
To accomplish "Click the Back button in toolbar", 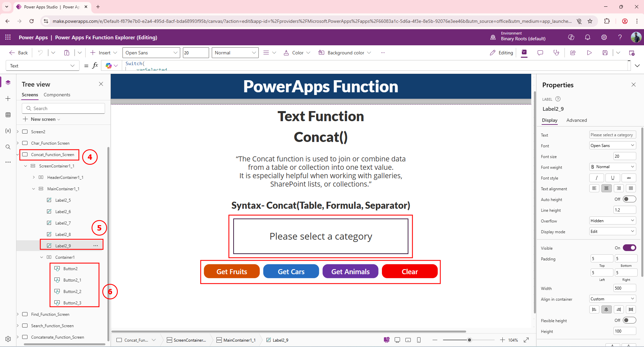I will (x=19, y=53).
